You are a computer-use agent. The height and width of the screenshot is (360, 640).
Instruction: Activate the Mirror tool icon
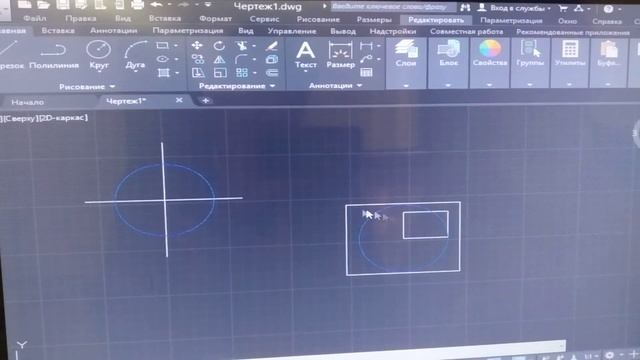click(219, 59)
